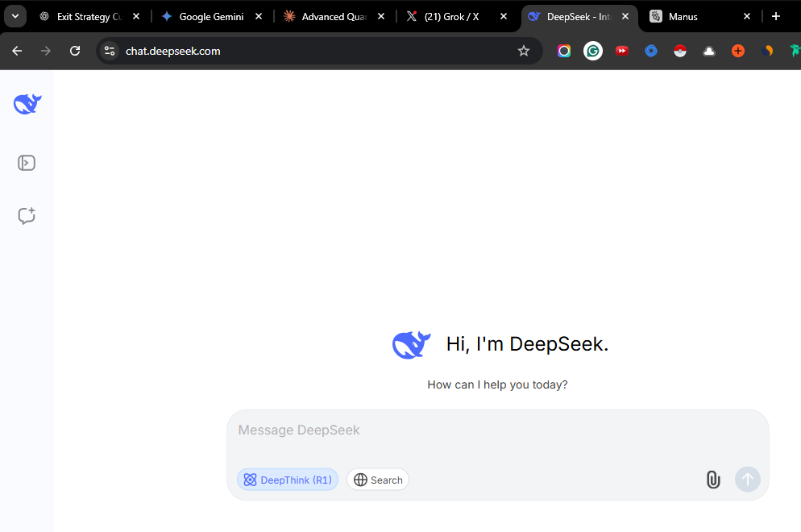Open the blue swirl extension icon
This screenshot has width=801, height=532.
(651, 51)
